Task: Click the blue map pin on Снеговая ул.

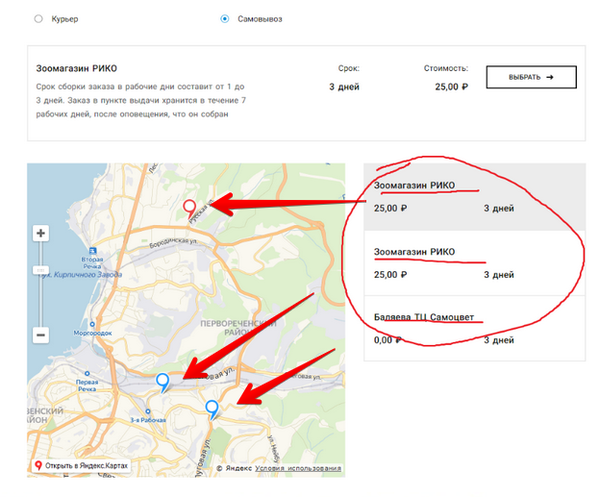Action: pyautogui.click(x=163, y=383)
